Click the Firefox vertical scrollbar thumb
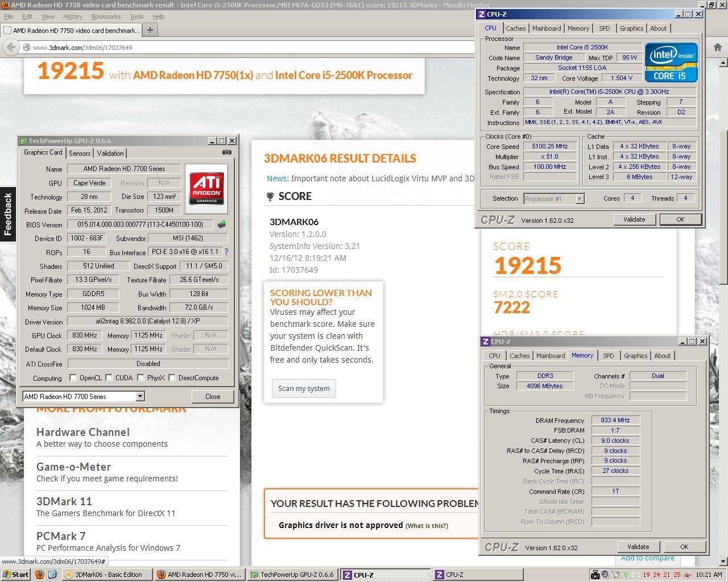 723,208
